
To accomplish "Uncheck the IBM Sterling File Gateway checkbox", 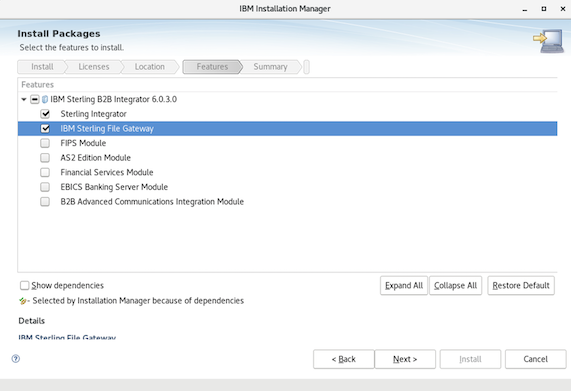I will pos(45,129).
